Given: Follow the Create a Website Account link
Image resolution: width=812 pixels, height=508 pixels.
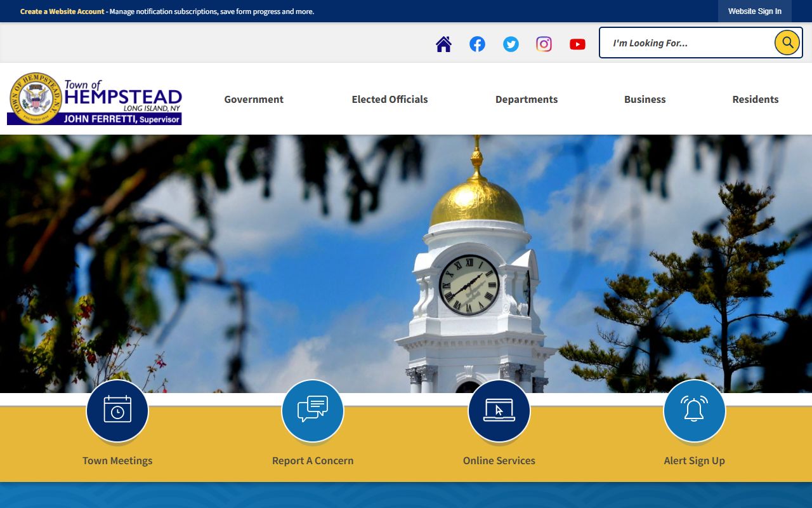Looking at the screenshot, I should (x=62, y=11).
